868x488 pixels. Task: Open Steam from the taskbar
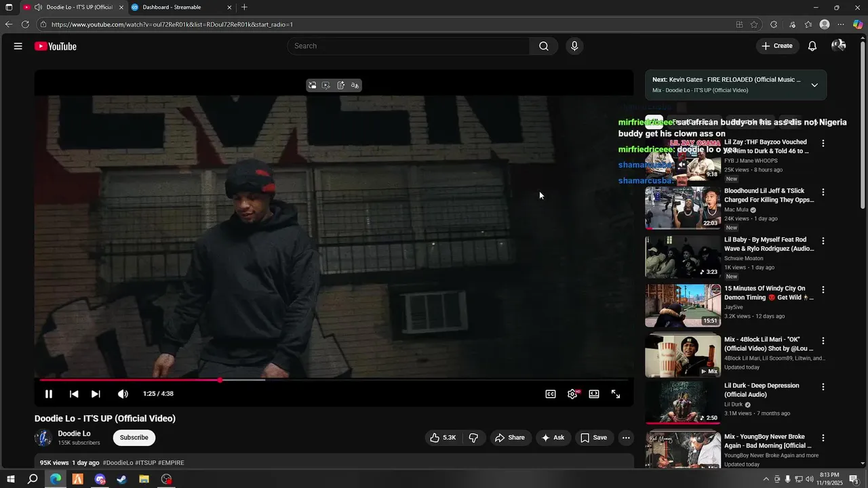click(122, 479)
